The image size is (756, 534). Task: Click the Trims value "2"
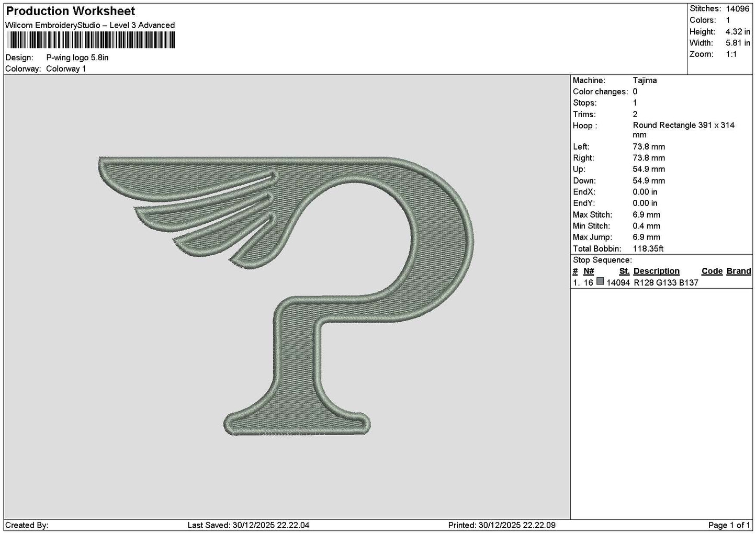tap(635, 114)
